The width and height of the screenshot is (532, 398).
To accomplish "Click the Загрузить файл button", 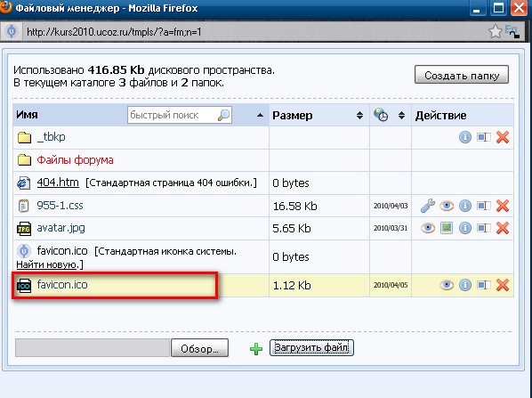I will [311, 348].
